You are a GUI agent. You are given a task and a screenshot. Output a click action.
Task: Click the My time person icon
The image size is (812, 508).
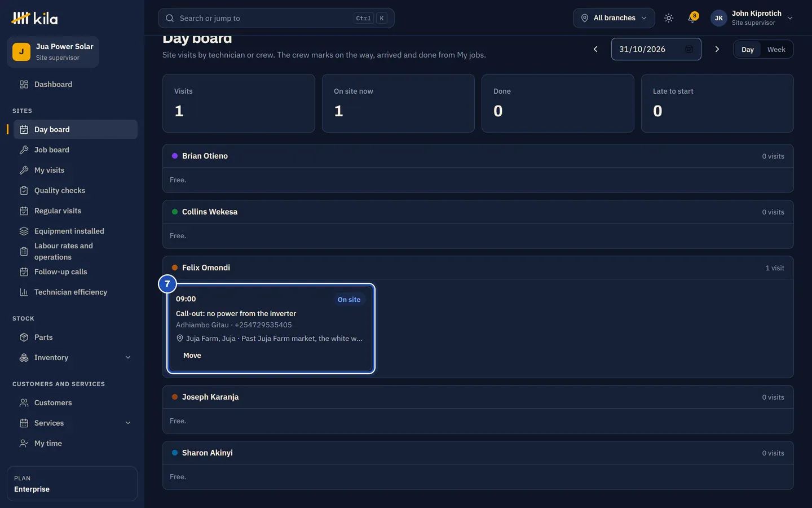click(x=24, y=444)
